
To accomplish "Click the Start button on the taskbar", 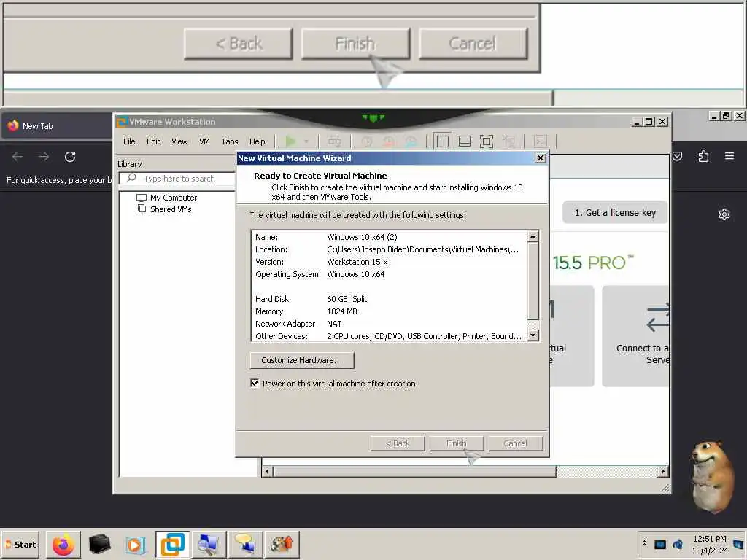I will (20, 544).
